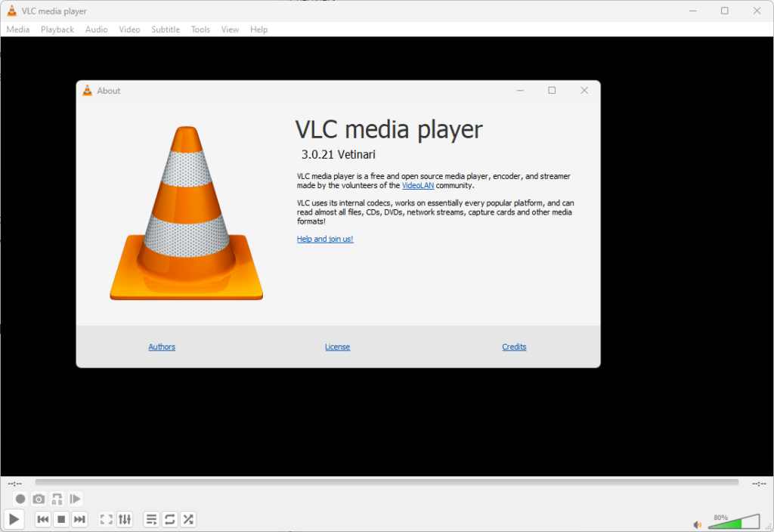Image resolution: width=774 pixels, height=532 pixels.
Task: Open the Subtitle menu
Action: (x=165, y=29)
